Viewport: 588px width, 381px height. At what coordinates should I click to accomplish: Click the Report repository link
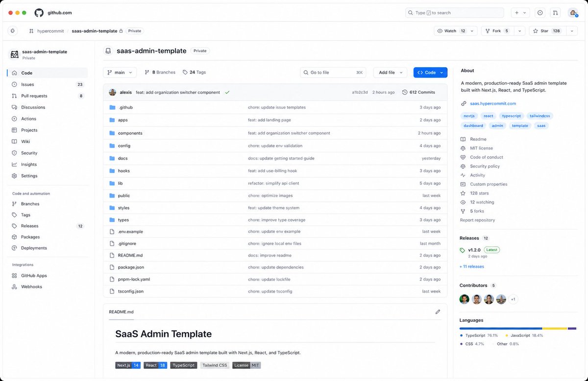(x=477, y=220)
